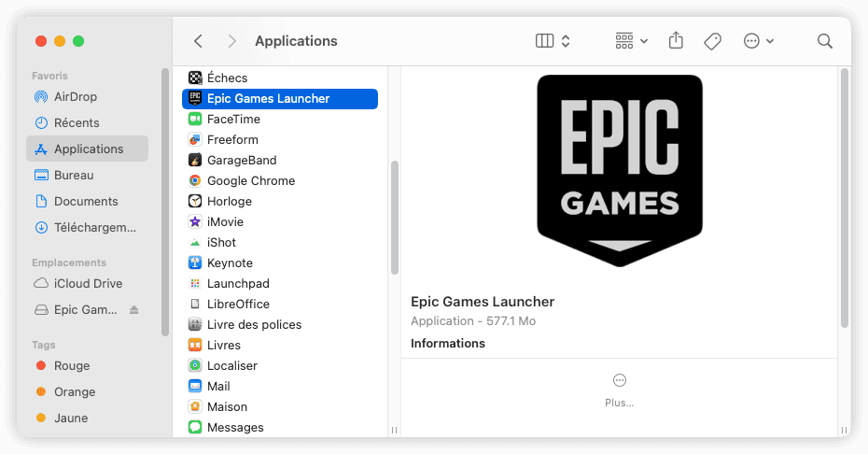
Task: Open Documents in the sidebar
Action: point(87,201)
